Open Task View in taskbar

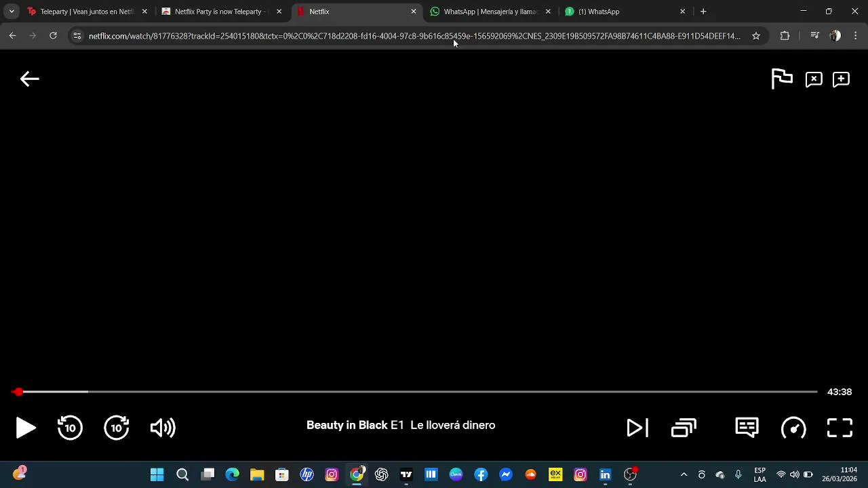click(208, 474)
